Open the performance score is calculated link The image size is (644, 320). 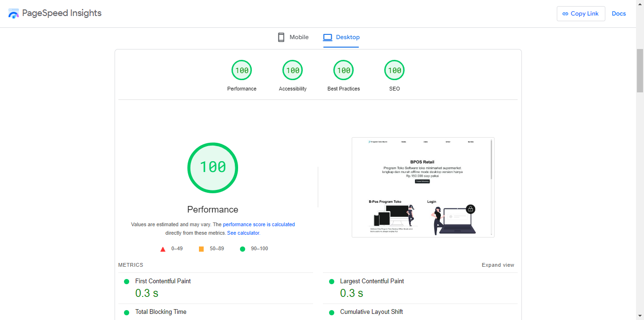point(259,224)
